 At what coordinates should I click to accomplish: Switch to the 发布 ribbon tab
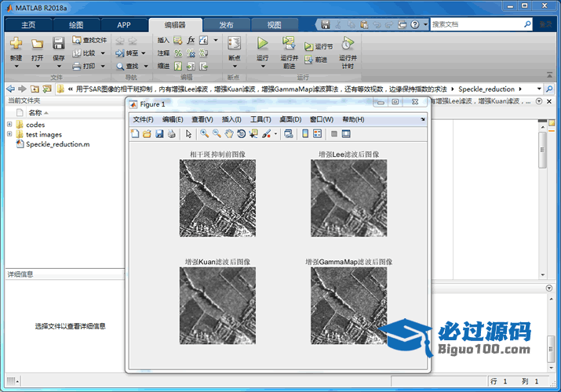click(226, 25)
